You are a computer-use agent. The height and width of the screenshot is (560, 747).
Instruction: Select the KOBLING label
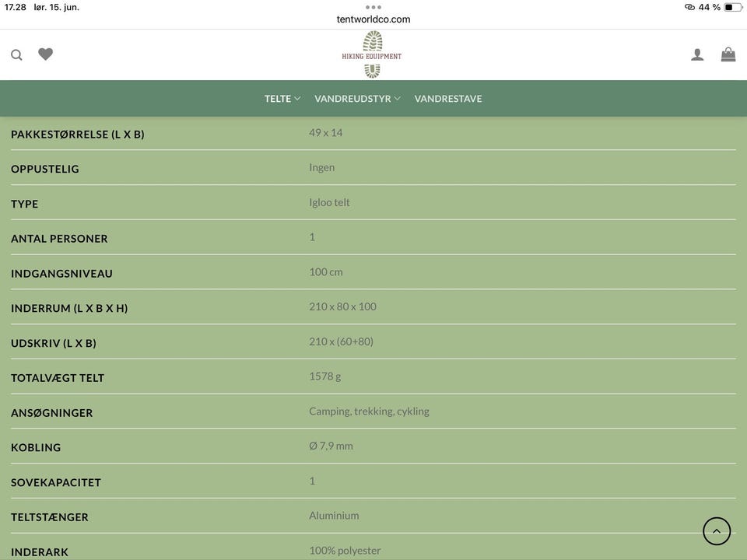tap(36, 448)
